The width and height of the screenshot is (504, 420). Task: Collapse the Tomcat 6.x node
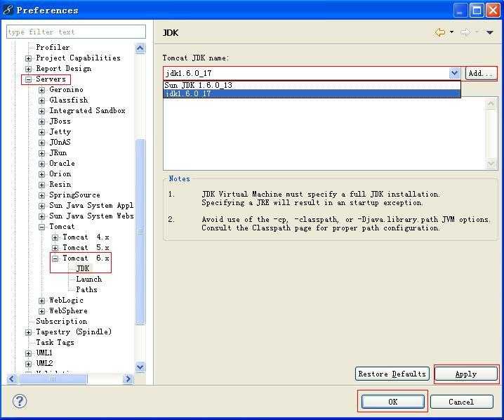55,258
